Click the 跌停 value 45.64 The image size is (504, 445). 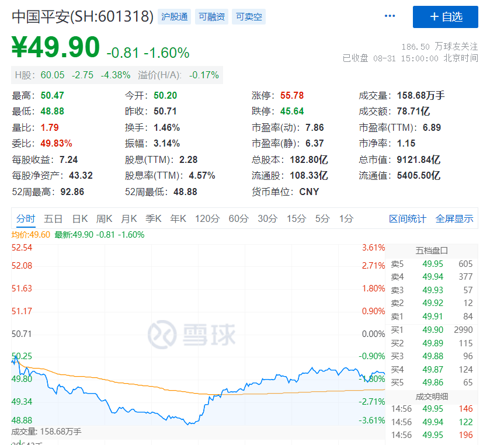pos(292,111)
